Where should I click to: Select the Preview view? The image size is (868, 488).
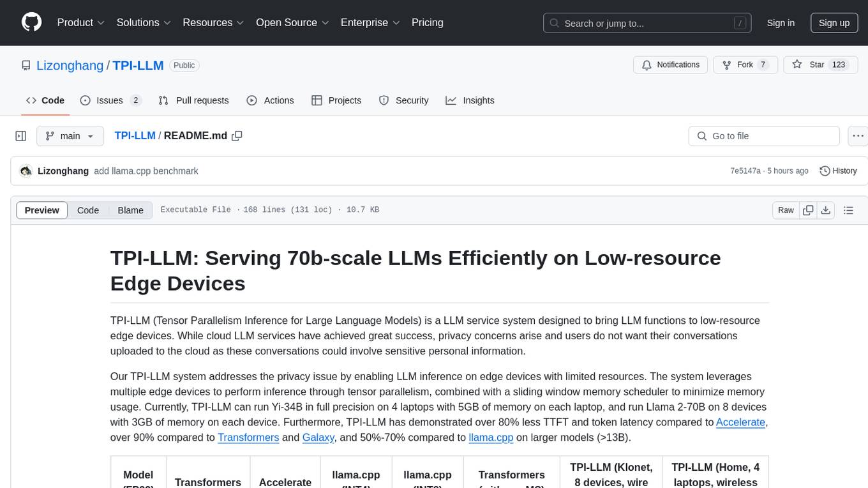(42, 210)
